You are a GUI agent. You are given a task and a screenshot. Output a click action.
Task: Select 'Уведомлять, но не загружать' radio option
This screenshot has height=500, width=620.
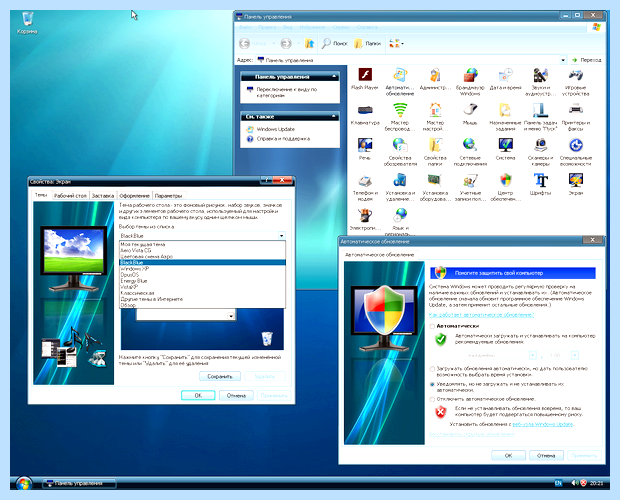(432, 384)
